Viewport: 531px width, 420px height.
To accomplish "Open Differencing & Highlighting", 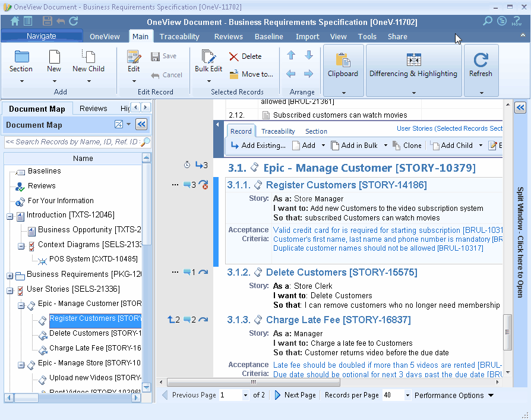I will (x=413, y=70).
